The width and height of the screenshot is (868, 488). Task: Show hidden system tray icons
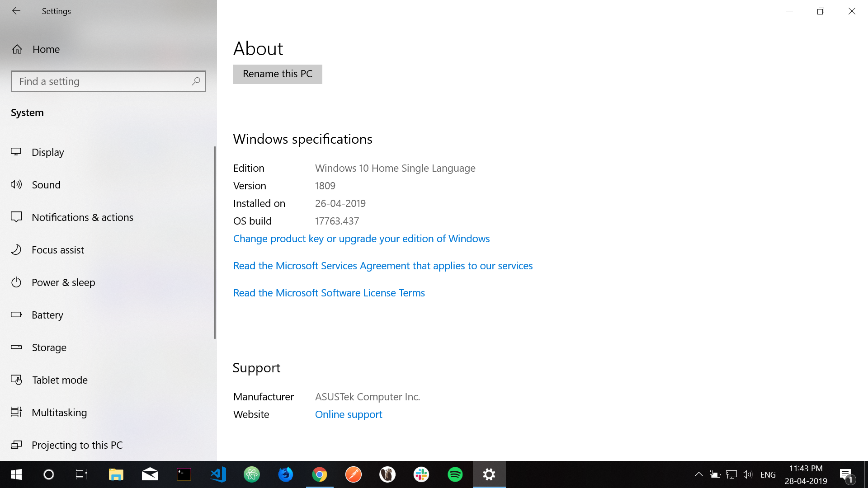[x=698, y=474]
